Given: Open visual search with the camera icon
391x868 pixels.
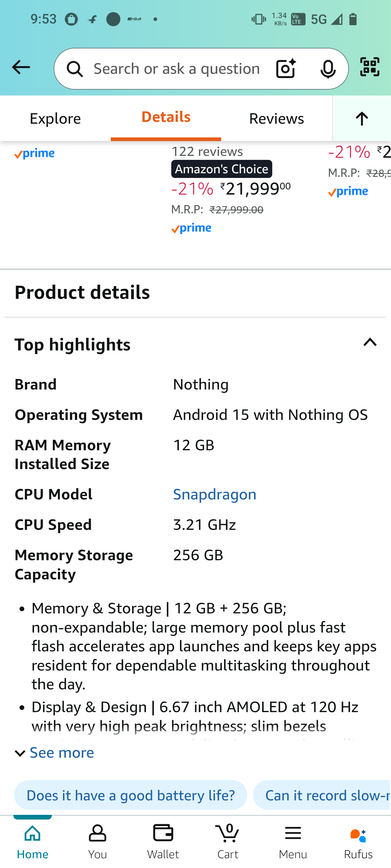Looking at the screenshot, I should (285, 68).
